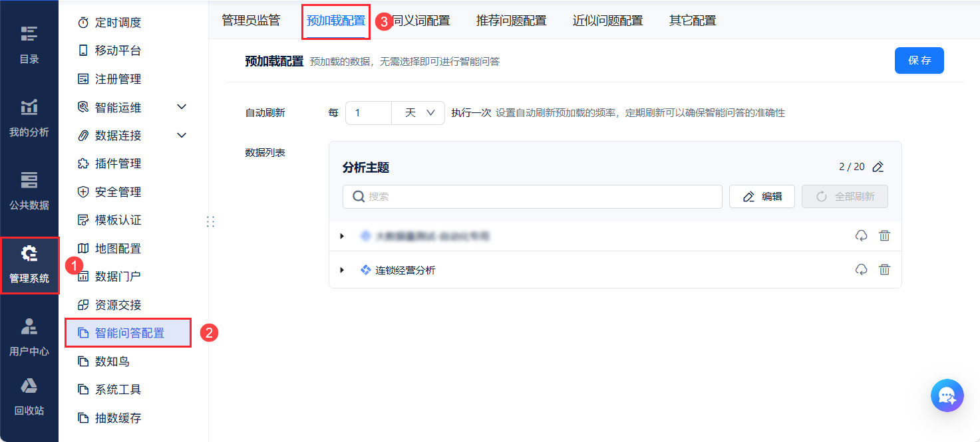Click the 插件管理 puzzle icon
This screenshot has width=980, height=442.
click(83, 164)
